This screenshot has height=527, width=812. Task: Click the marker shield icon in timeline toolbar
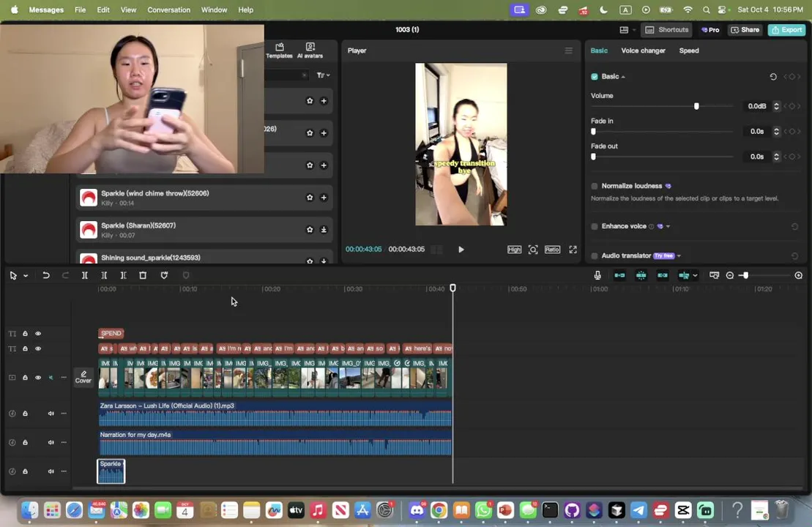pyautogui.click(x=164, y=275)
